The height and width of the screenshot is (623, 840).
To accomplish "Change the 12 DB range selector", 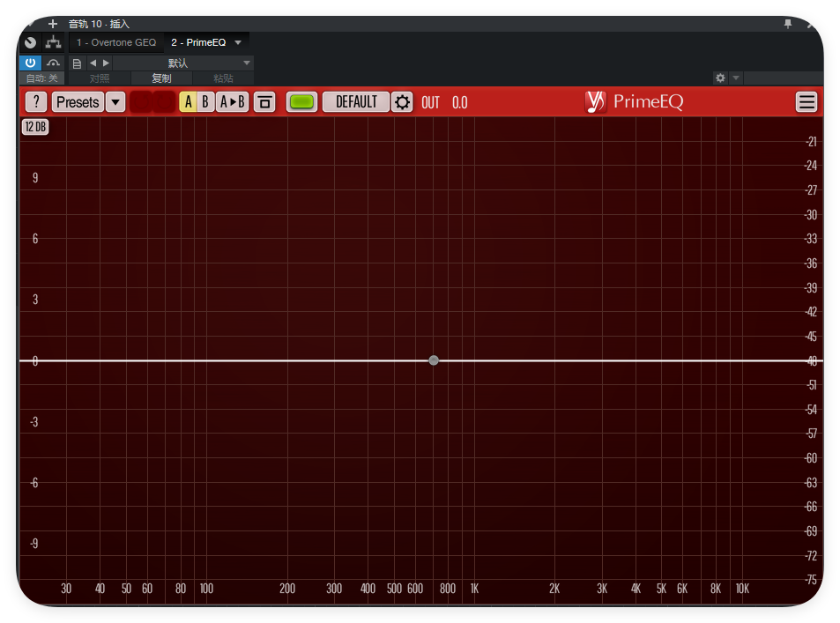I will (35, 127).
